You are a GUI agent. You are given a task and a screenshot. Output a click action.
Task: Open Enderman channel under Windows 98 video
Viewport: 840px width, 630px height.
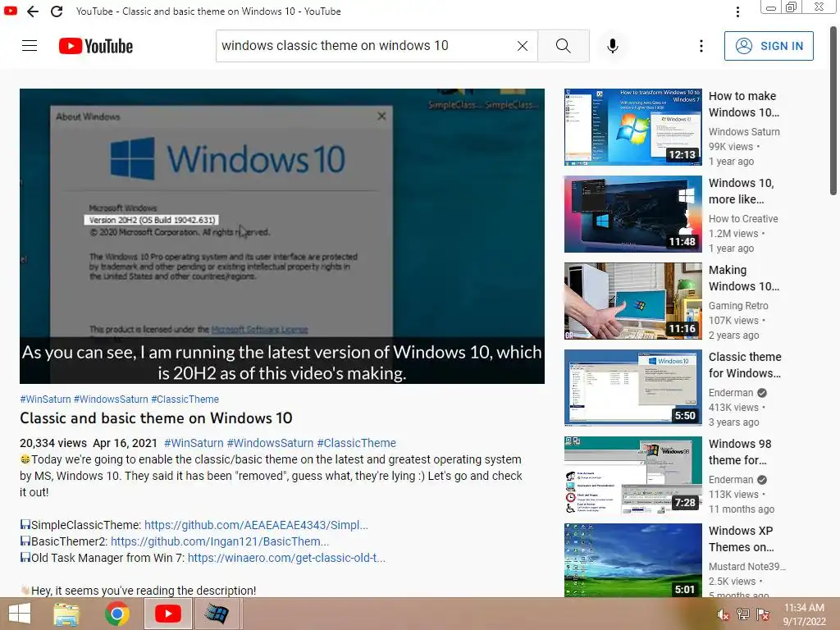coord(731,479)
